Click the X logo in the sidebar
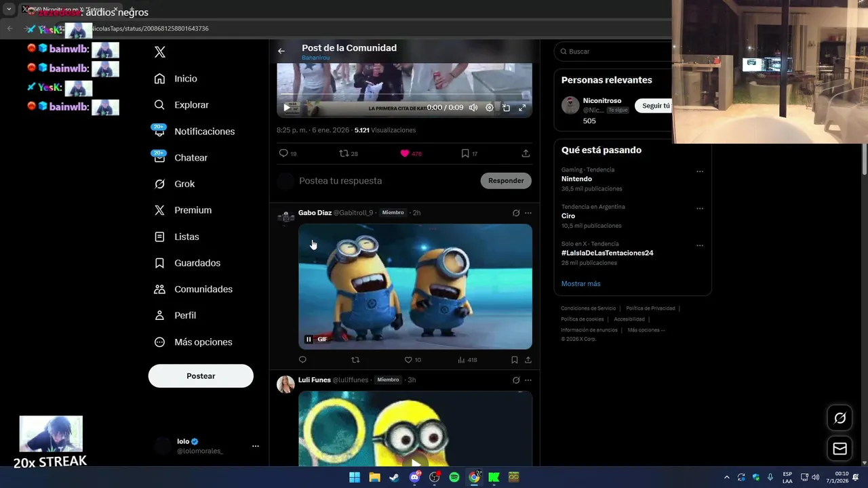 (x=160, y=52)
